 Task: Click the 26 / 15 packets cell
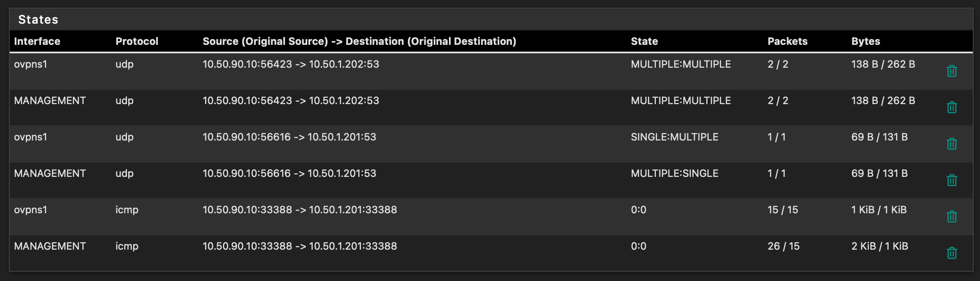[x=783, y=246]
